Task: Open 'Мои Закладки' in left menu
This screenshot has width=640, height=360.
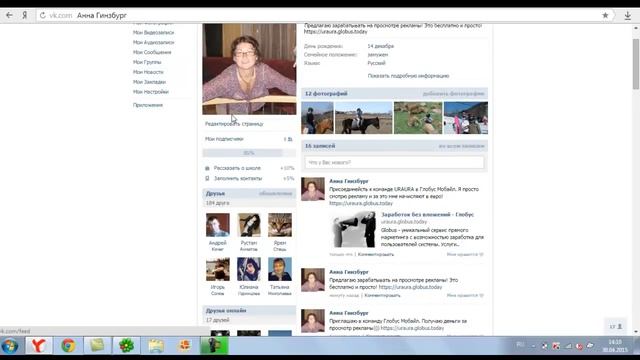Action: pyautogui.click(x=149, y=82)
